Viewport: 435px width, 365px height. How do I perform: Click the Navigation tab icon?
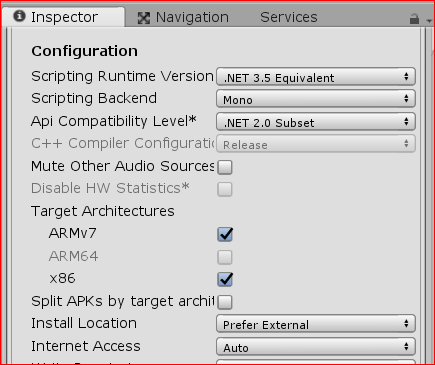coord(144,18)
